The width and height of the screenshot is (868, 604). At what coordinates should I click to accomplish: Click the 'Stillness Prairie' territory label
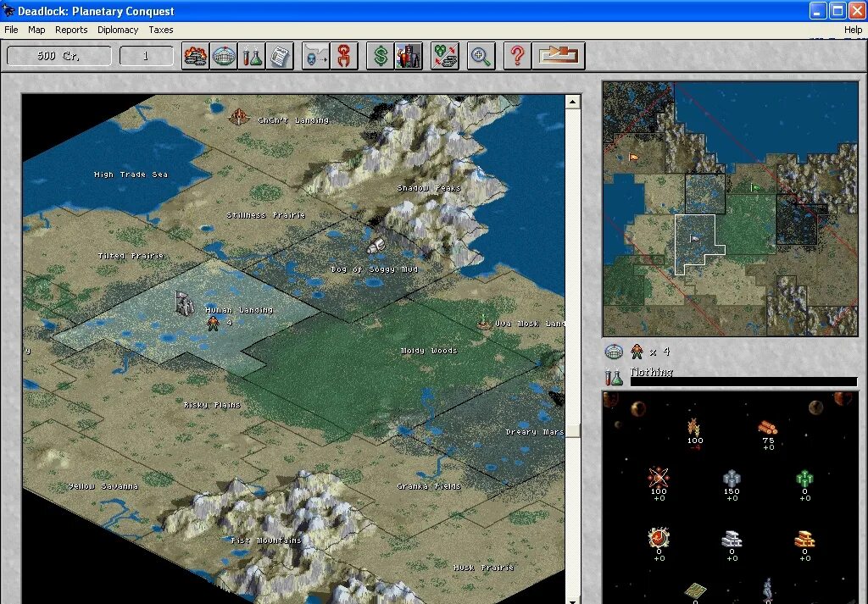click(x=265, y=215)
